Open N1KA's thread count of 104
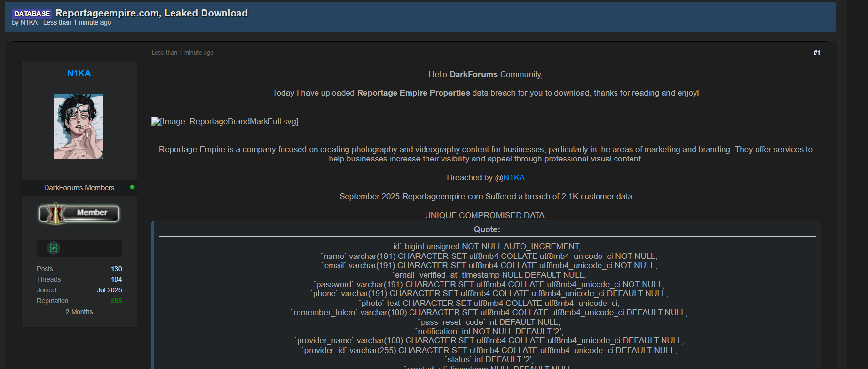Image resolution: width=868 pixels, height=369 pixels. (116, 279)
